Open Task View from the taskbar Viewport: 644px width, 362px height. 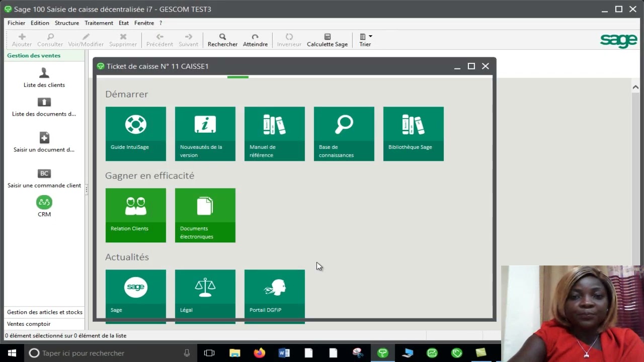(209, 353)
